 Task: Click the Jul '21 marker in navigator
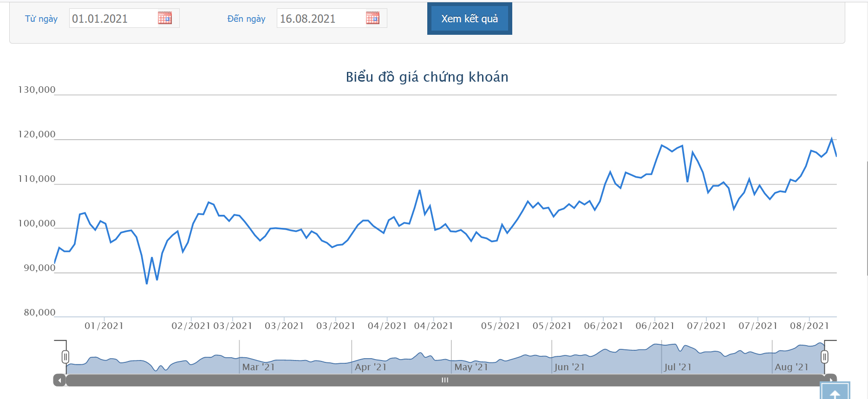tap(678, 367)
